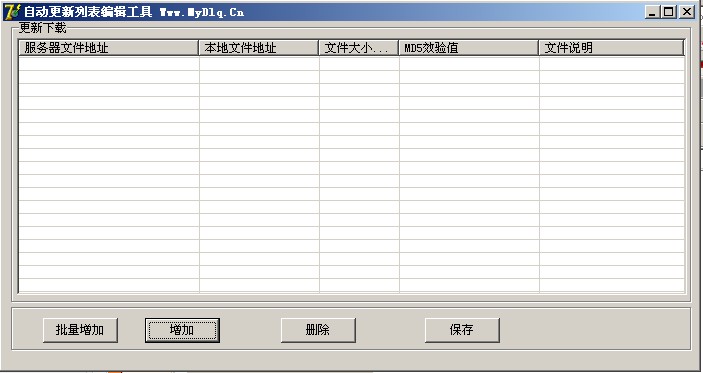The height and width of the screenshot is (373, 703).
Task: Select the 服务器文件地址 column header
Action: tap(108, 48)
